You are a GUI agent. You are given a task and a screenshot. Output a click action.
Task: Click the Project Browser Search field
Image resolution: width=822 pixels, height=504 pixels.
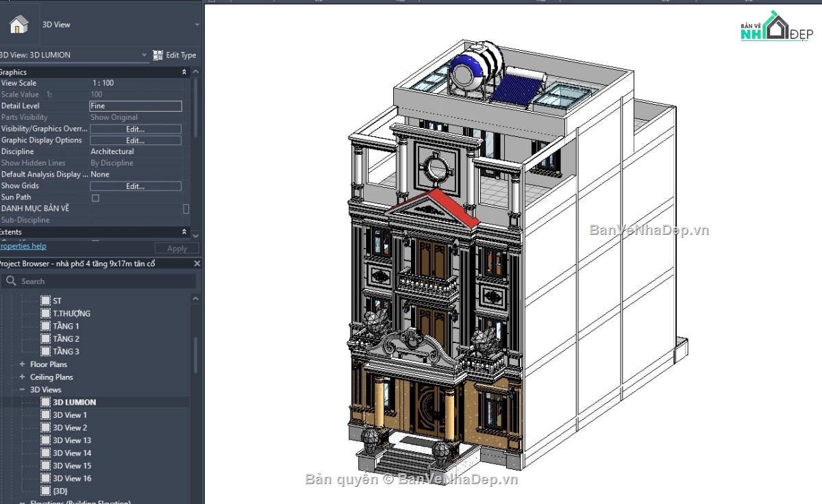99,281
